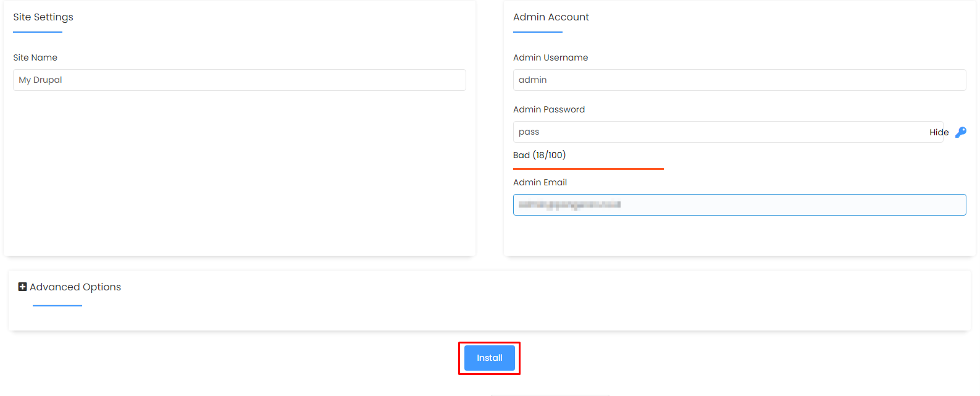Toggle Hide on the admin password
This screenshot has width=980, height=396.
coord(939,132)
